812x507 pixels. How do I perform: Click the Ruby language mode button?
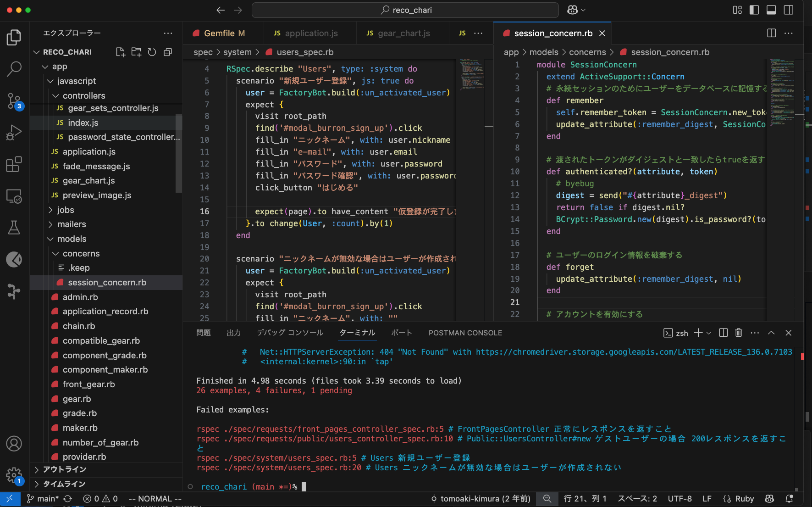[744, 499]
